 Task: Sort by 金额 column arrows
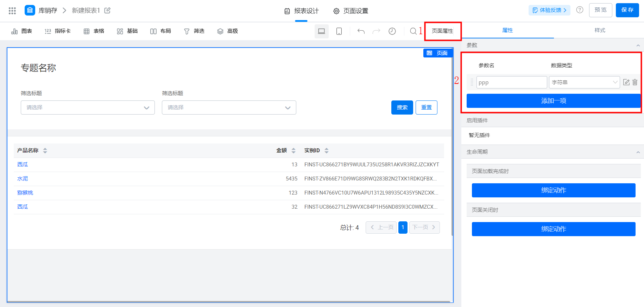293,151
